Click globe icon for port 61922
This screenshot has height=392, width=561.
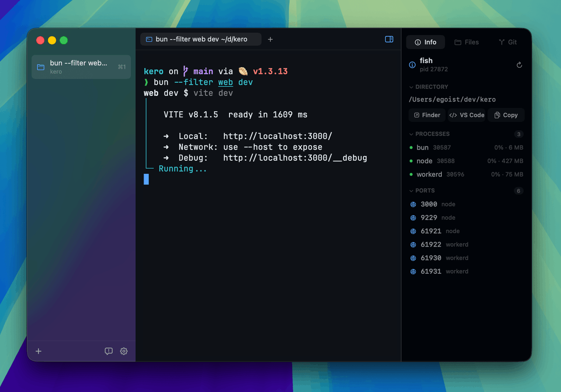[413, 244]
